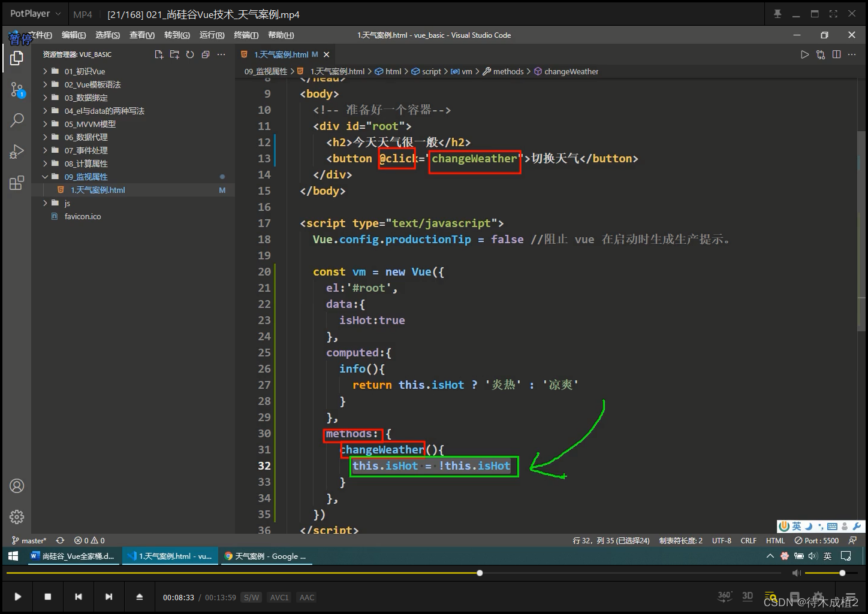Toggle play in PotPlayer
Viewport: 868px width, 614px height.
coord(17,597)
